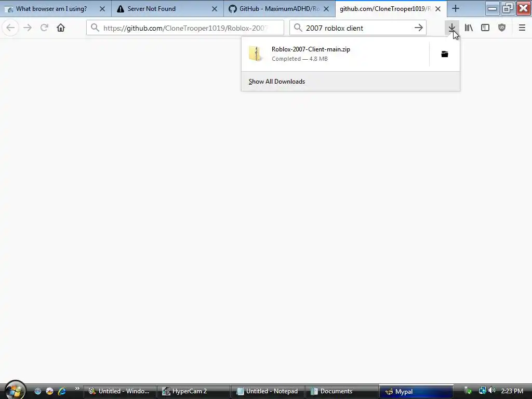Click the second quick launch icon
The image size is (532, 399).
[49, 391]
